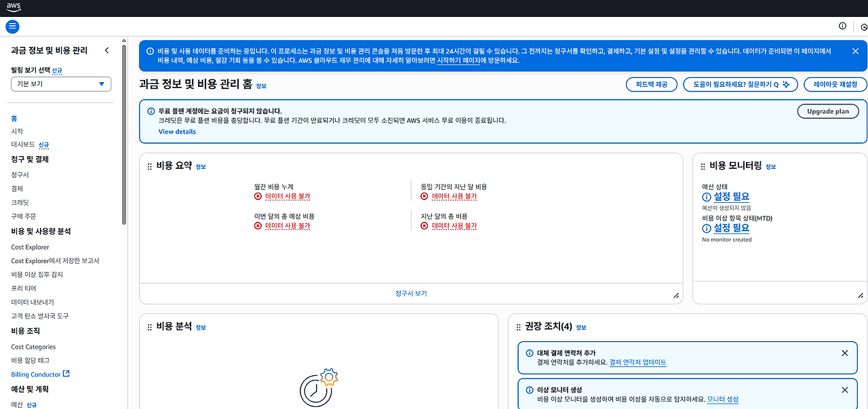Open 대시보드 in the sidebar

tap(23, 145)
